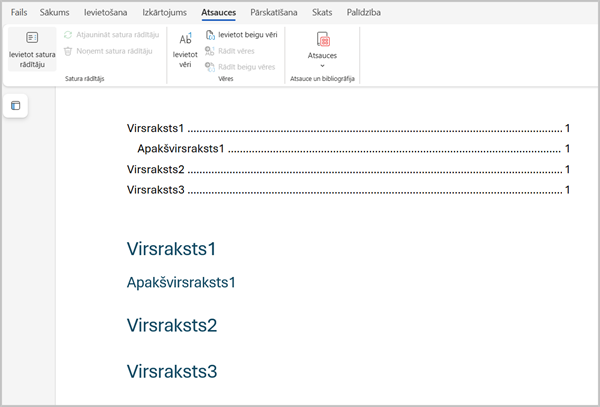Open the Palīdzība tab
The image size is (600, 407).
[x=364, y=12]
